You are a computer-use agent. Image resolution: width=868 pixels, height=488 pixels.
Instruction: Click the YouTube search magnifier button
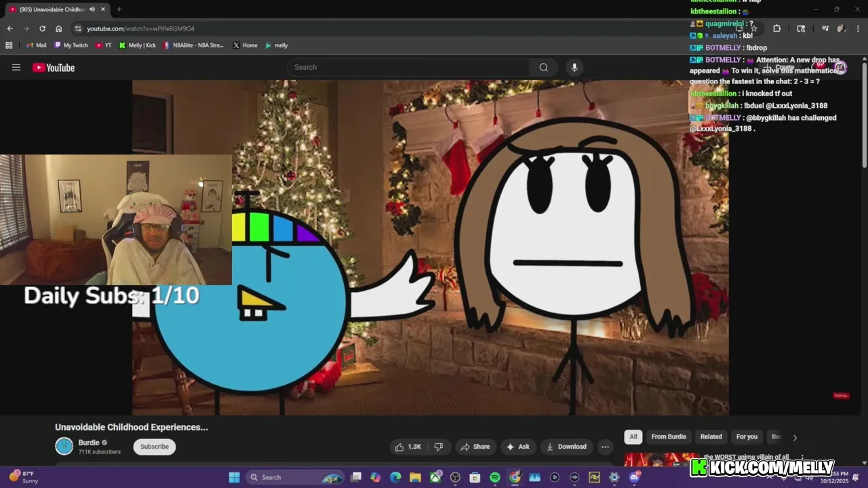pyautogui.click(x=543, y=67)
